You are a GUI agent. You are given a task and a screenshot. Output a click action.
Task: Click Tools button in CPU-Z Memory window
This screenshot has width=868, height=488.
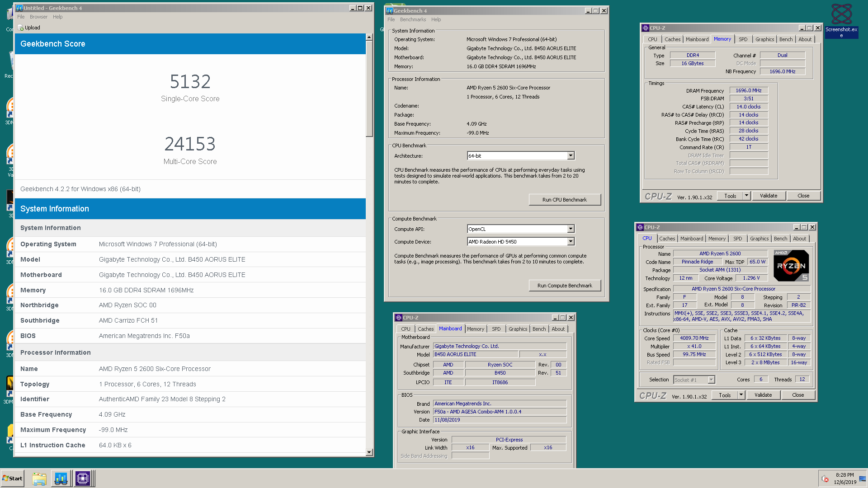coord(730,196)
